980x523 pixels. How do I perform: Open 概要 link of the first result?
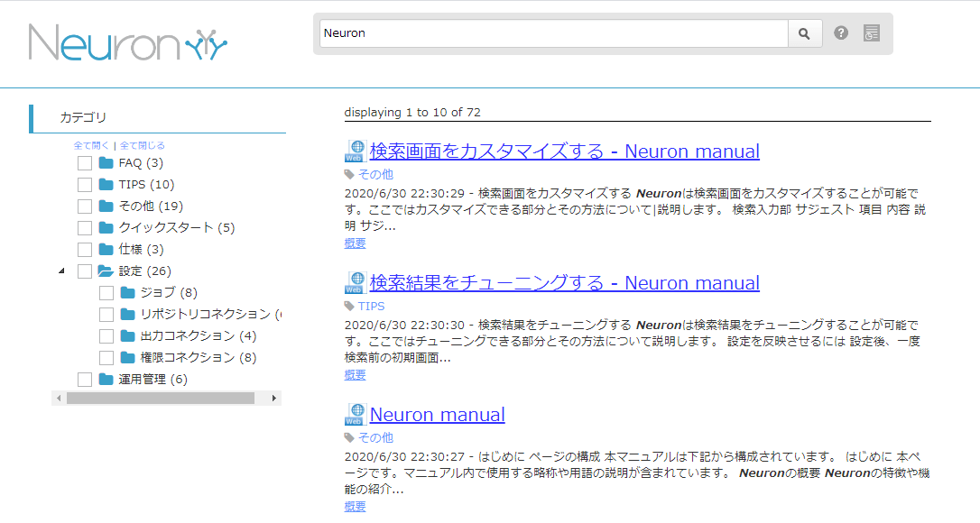click(355, 243)
